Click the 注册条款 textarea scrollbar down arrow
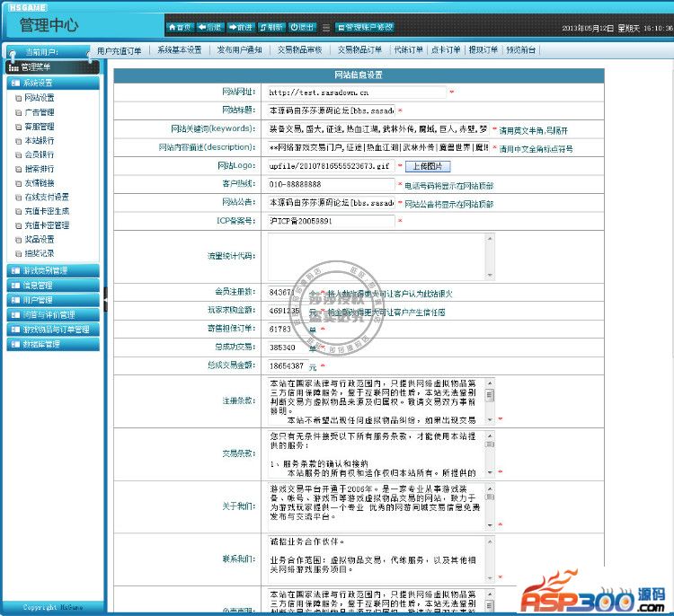 point(490,419)
